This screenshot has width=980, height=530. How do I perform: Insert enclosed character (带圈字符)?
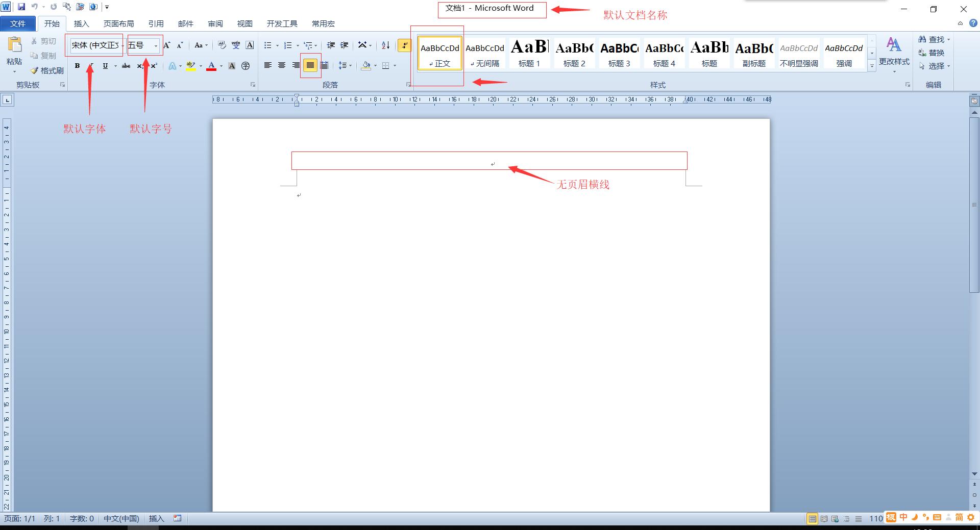point(246,66)
